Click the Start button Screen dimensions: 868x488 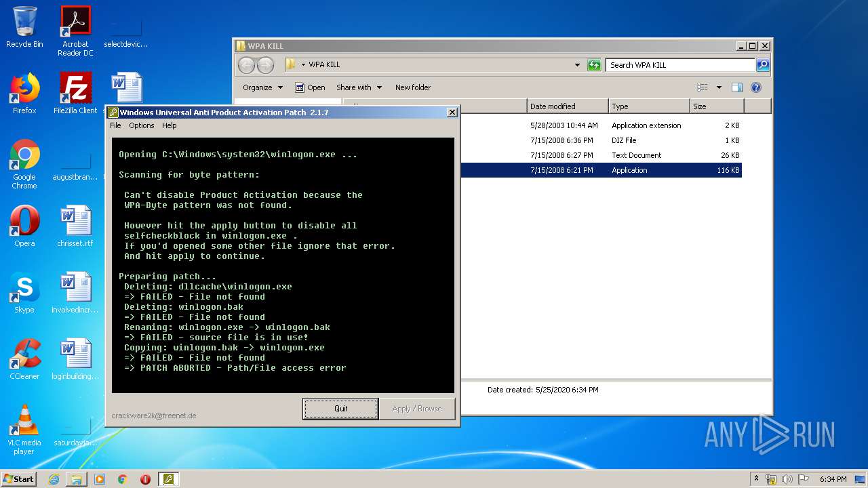pyautogui.click(x=19, y=479)
